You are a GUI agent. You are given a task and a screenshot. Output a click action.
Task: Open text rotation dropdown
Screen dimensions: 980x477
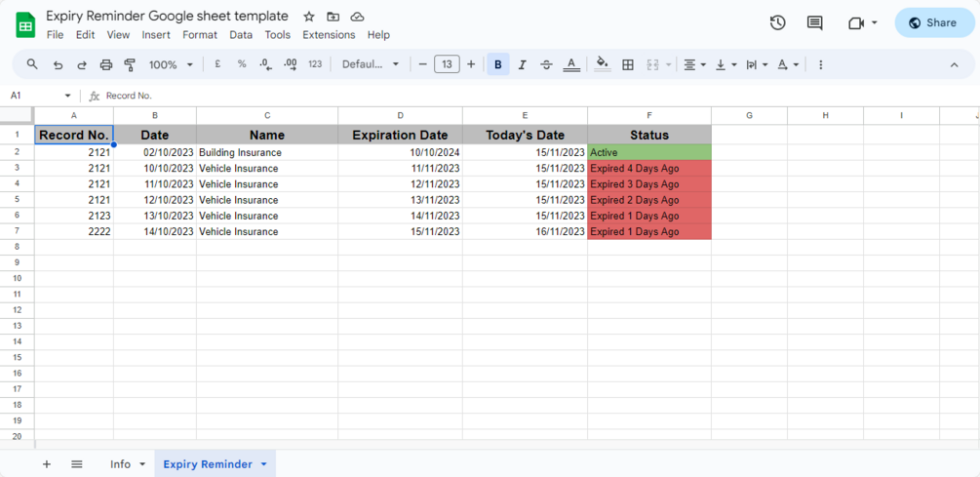point(788,64)
